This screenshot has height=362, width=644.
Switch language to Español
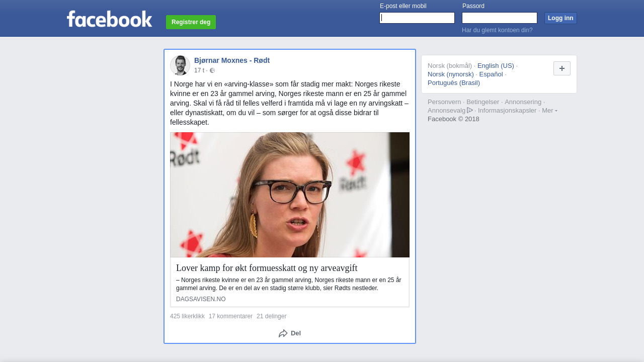click(x=491, y=74)
